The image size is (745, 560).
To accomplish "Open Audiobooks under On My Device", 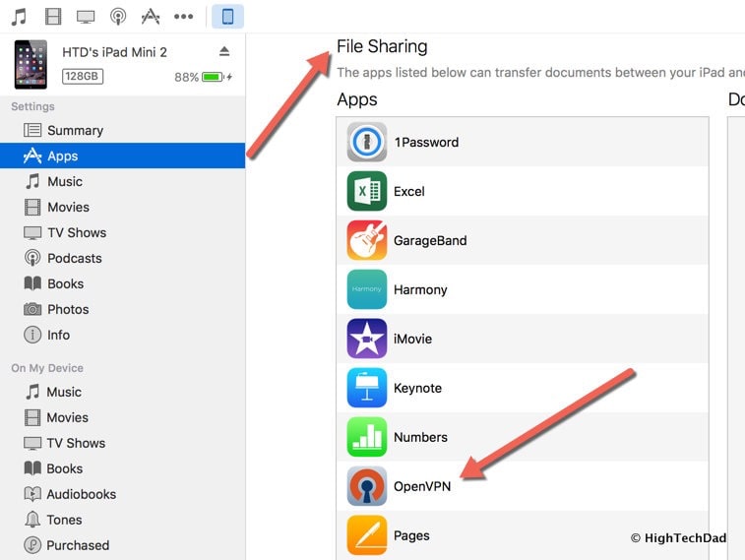I will (x=123, y=494).
